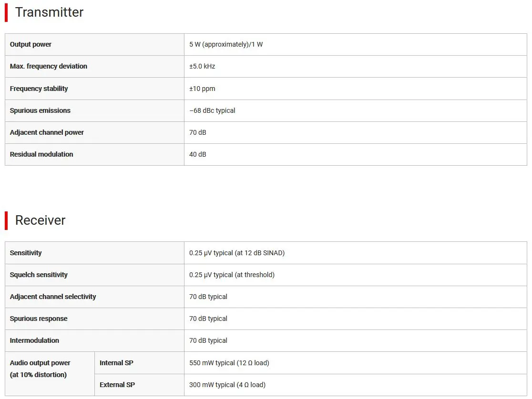Select the Max. frequency deviation label

tap(49, 66)
